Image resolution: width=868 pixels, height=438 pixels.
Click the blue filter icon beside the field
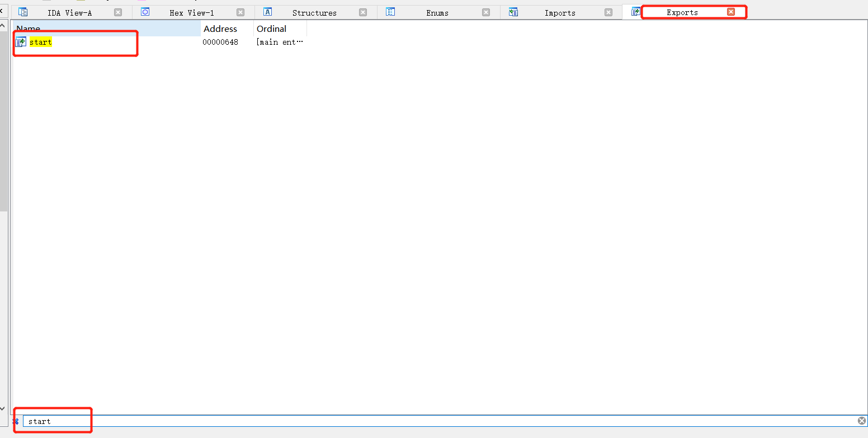[x=16, y=421]
